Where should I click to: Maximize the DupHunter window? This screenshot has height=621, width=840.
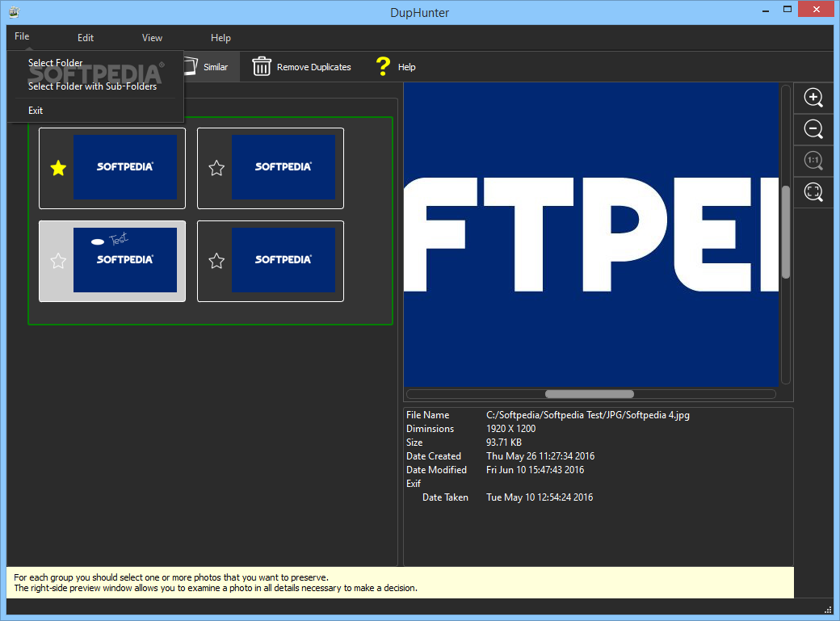coord(787,9)
